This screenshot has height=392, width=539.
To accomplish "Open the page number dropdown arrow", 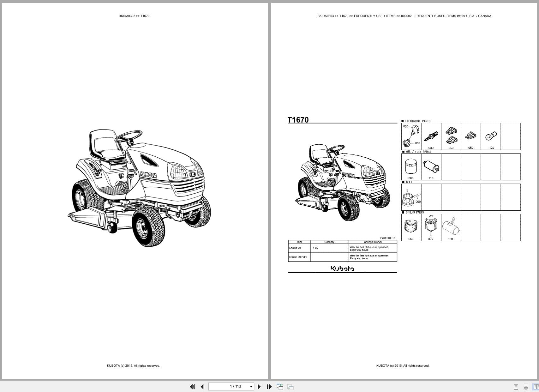I will click(251, 387).
